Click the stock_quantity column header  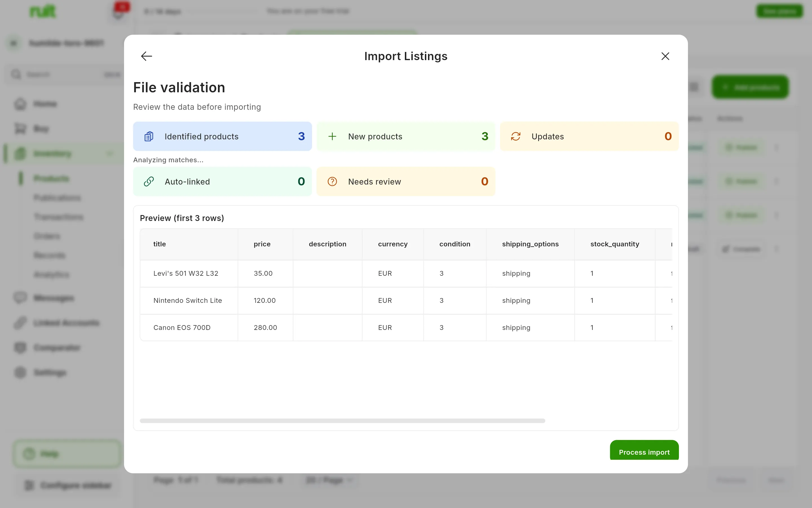[x=615, y=244]
